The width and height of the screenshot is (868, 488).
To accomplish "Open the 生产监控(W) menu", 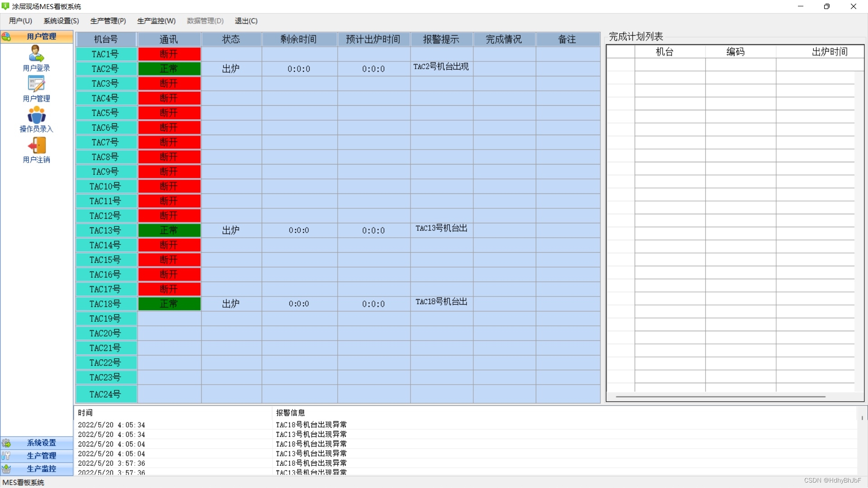I will coord(156,21).
